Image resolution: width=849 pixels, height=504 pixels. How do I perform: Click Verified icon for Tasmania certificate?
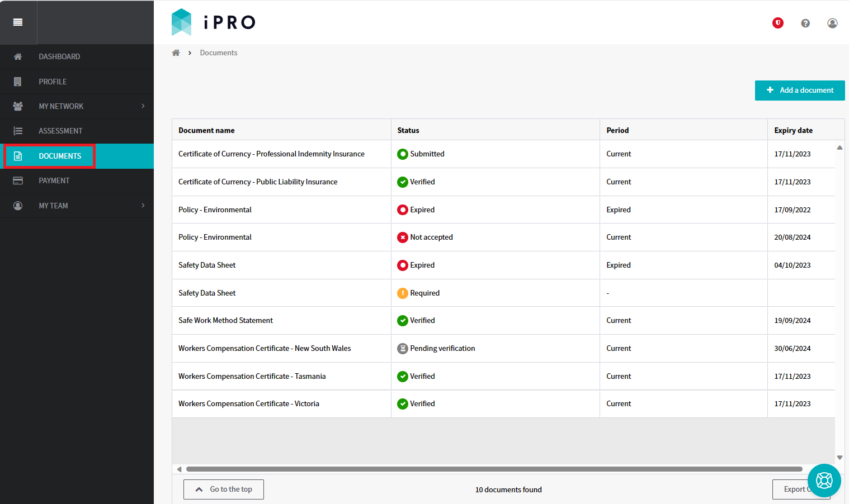point(403,377)
